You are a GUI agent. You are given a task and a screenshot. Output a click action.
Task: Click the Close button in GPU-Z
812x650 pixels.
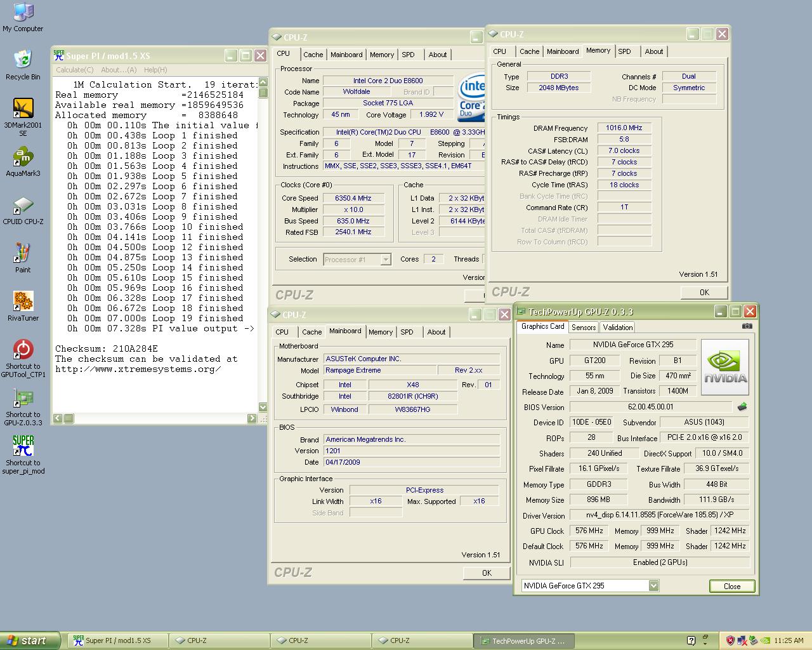(732, 586)
